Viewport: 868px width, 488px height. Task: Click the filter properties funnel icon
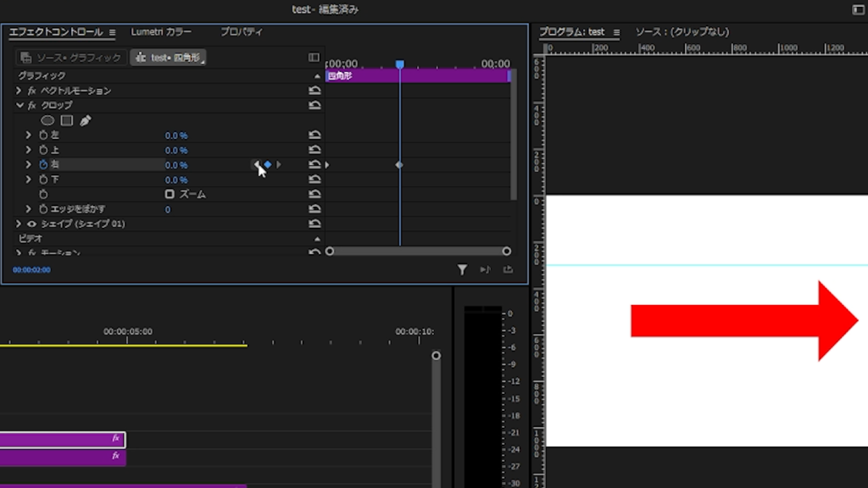(x=462, y=269)
